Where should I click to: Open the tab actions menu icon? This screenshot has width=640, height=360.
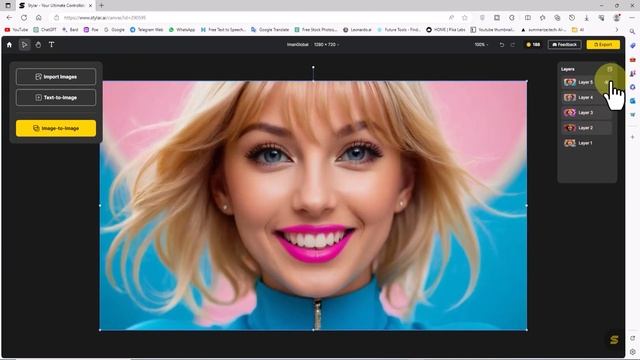pos(8,5)
